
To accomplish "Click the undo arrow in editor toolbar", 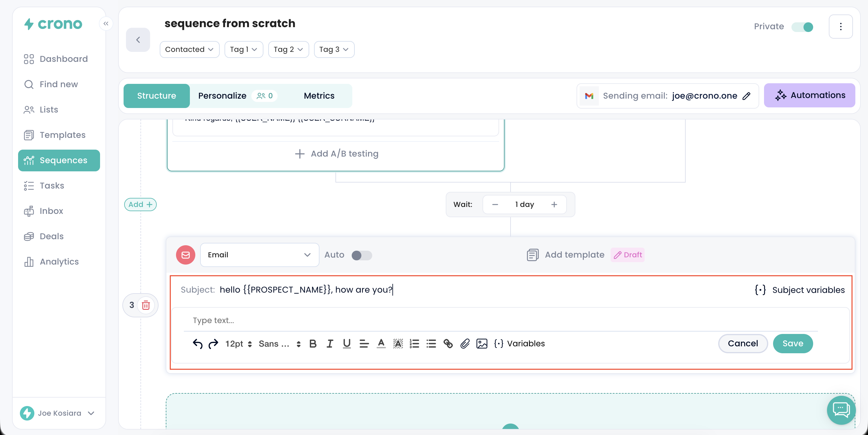I will click(x=197, y=344).
